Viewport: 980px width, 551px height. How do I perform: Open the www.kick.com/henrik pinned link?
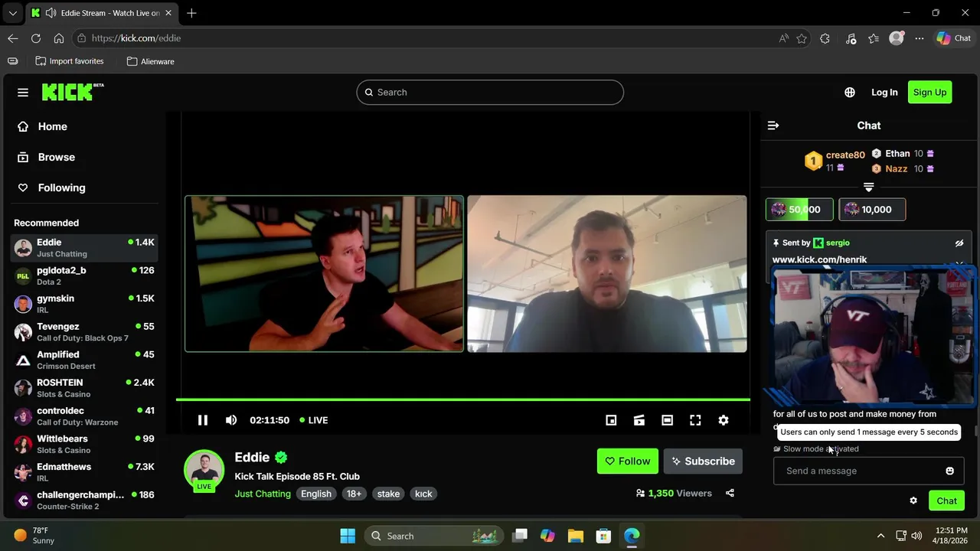(819, 260)
